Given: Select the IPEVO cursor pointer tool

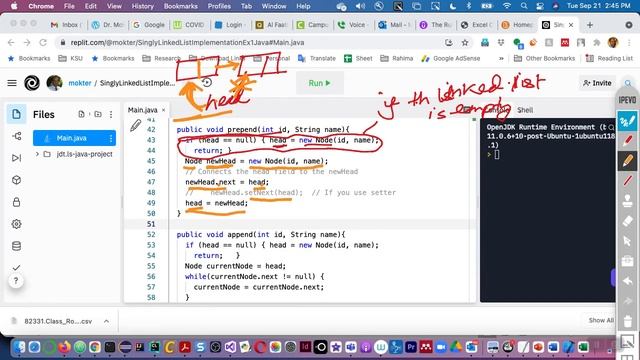Looking at the screenshot, I should click(x=627, y=241).
